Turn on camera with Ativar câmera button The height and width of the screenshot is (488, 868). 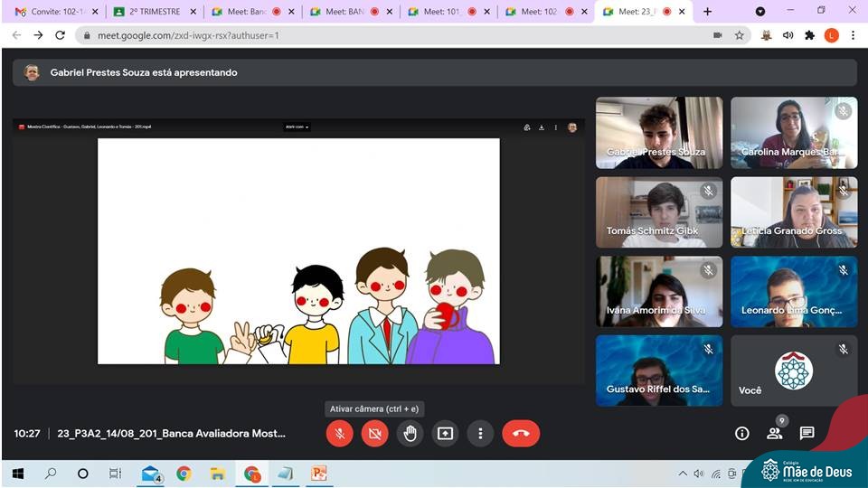(x=374, y=434)
